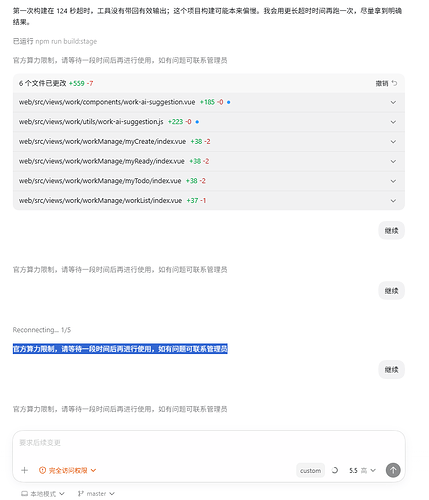
Task: Click the undo arrow icon beside 撤销
Action: tap(394, 83)
